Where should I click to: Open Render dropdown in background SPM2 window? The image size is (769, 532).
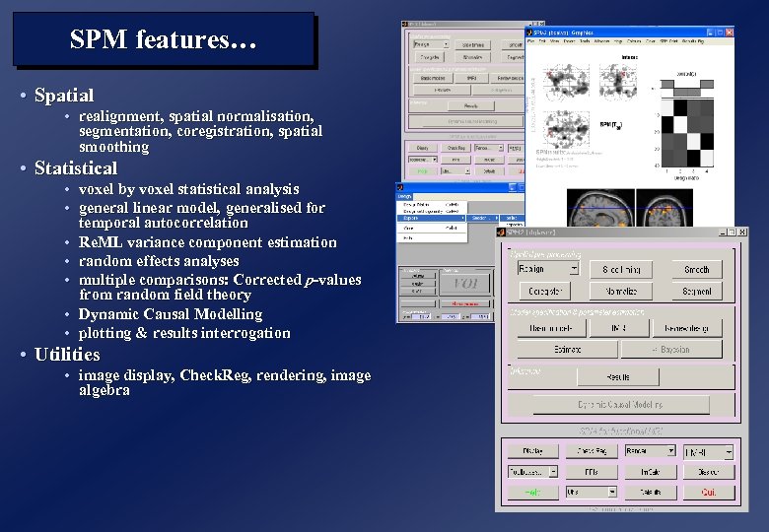[x=489, y=148]
